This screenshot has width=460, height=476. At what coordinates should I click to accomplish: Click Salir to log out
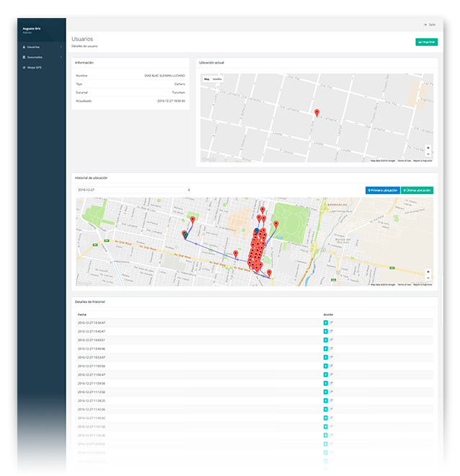(430, 25)
